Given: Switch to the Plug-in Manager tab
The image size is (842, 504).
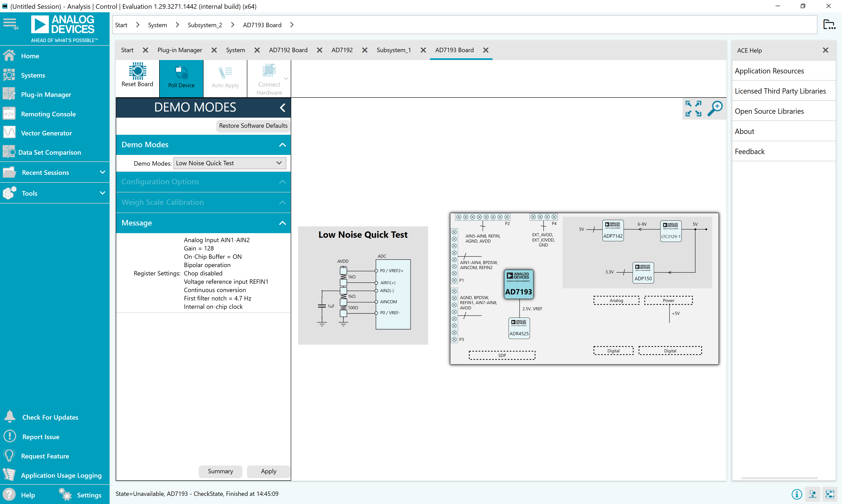Looking at the screenshot, I should 179,50.
